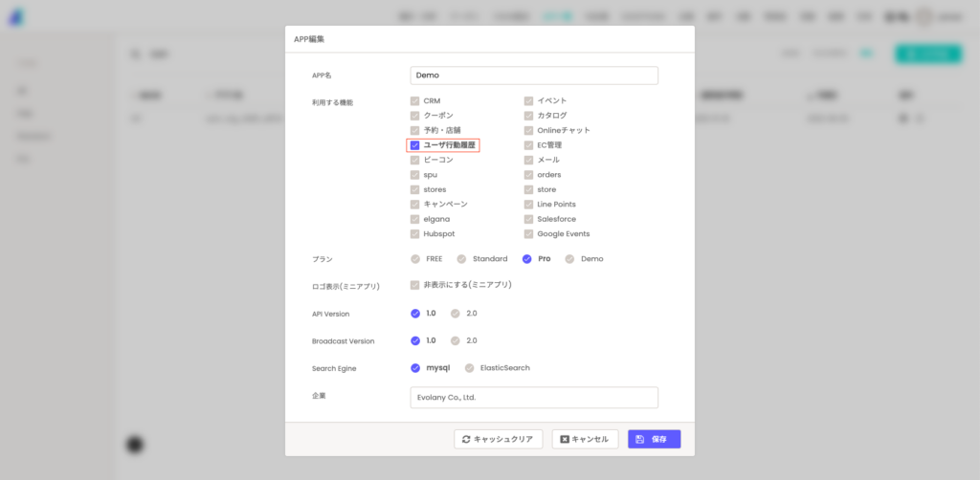Click the キャンセル button

coord(583,439)
